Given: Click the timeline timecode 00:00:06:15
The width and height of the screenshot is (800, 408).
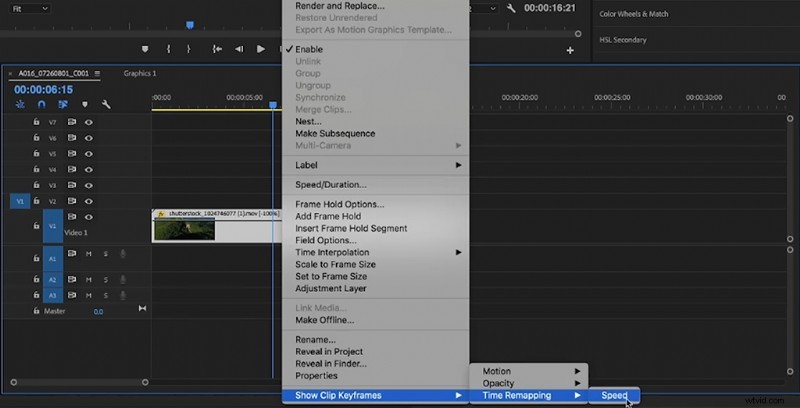Looking at the screenshot, I should pos(43,90).
